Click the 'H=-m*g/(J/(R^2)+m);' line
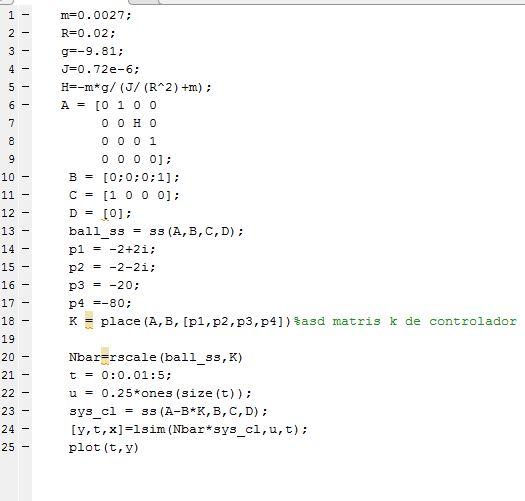 136,87
